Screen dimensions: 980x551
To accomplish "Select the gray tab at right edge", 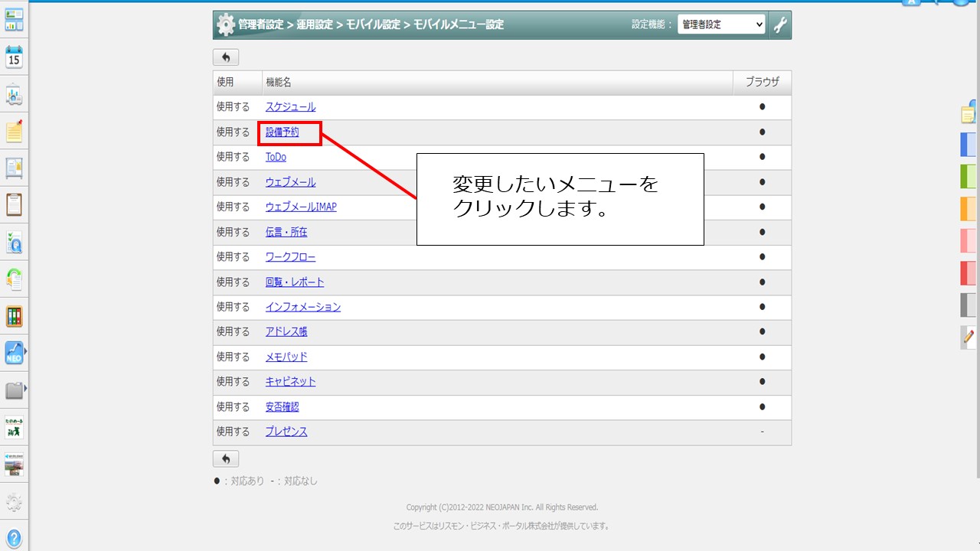I will [x=969, y=305].
